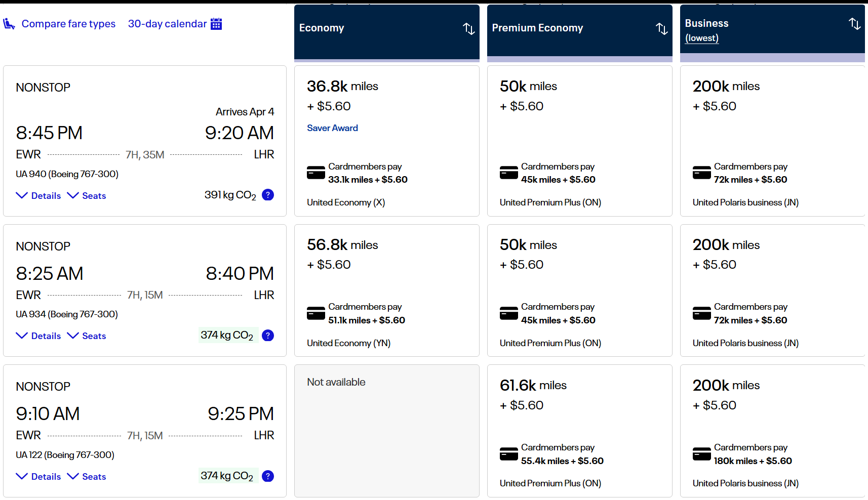Click the Saver Award link

tap(332, 128)
